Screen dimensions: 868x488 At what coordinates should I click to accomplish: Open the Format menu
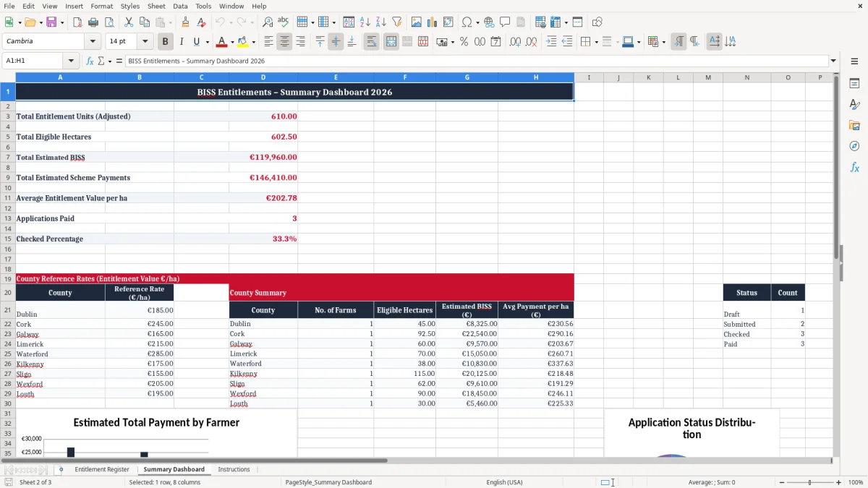coord(101,6)
